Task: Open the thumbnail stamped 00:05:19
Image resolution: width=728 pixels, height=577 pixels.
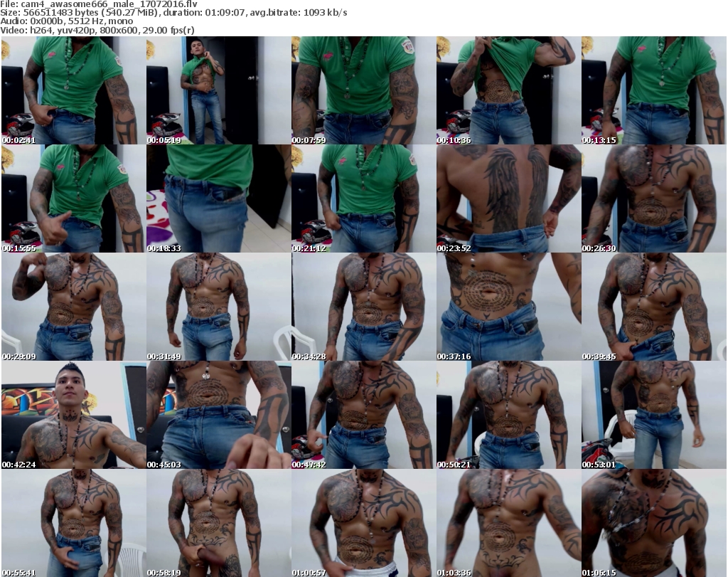Action: tap(219, 90)
